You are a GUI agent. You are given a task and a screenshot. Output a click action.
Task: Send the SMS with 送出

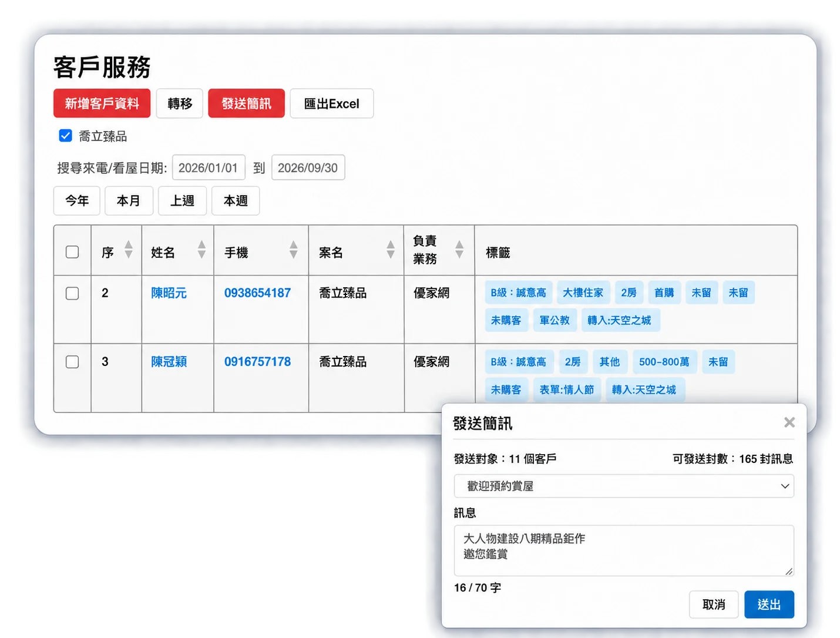click(x=769, y=605)
